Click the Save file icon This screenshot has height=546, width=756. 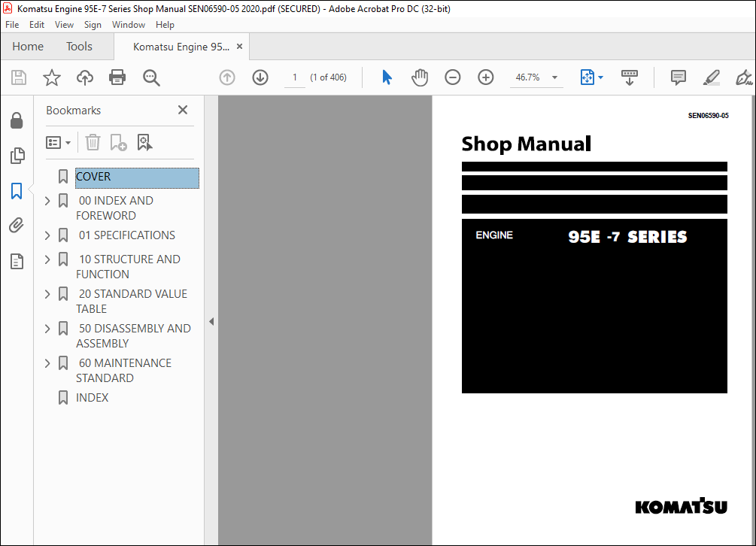click(x=19, y=77)
